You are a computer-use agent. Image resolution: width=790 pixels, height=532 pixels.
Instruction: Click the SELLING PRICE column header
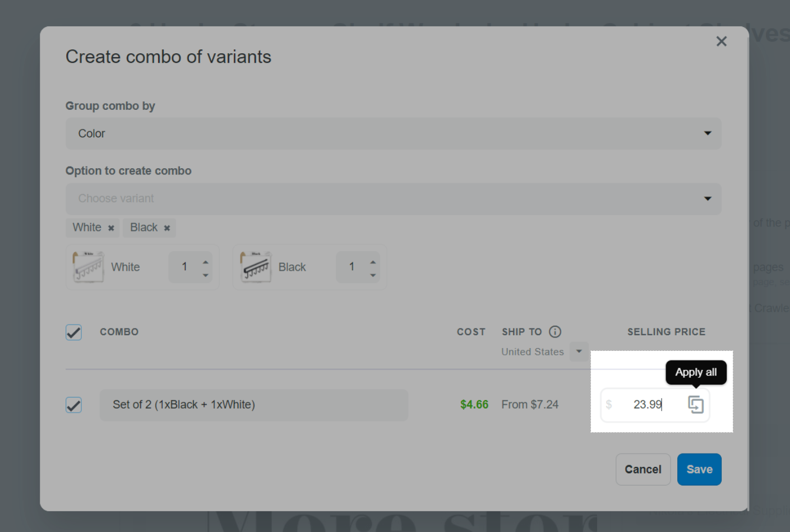[666, 332]
